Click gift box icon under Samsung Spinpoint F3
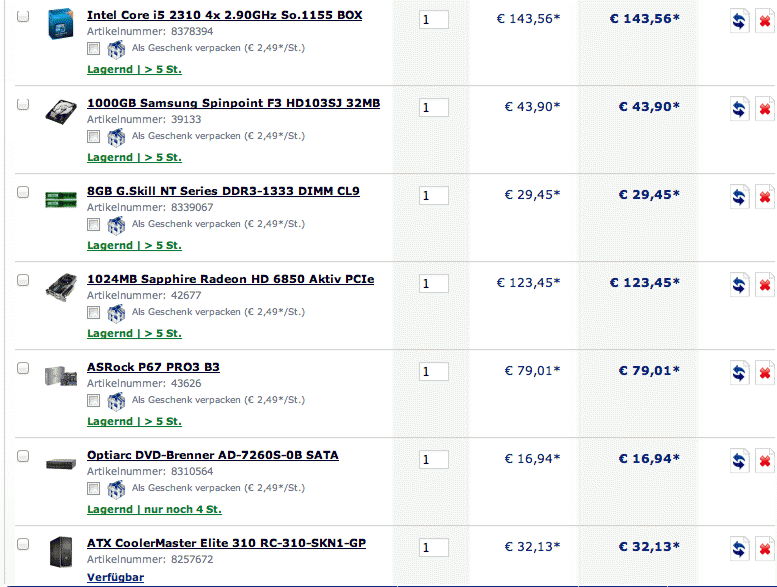This screenshot has height=587, width=777. pos(116,137)
